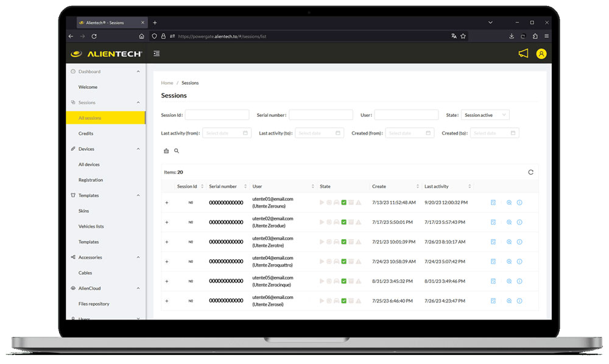Open Vehicles lists in sidebar
The height and width of the screenshot is (364, 609).
point(91,226)
